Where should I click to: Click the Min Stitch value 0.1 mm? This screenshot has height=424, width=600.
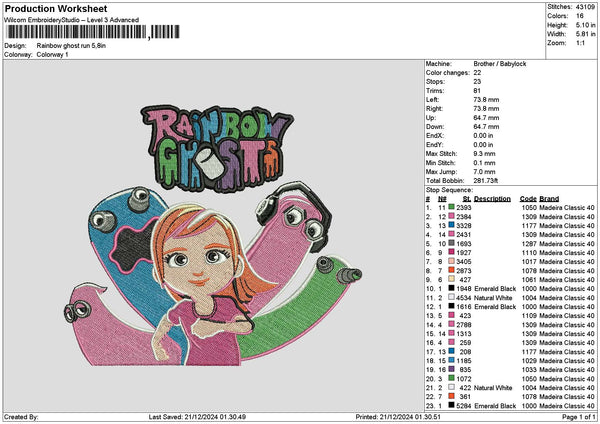(484, 163)
